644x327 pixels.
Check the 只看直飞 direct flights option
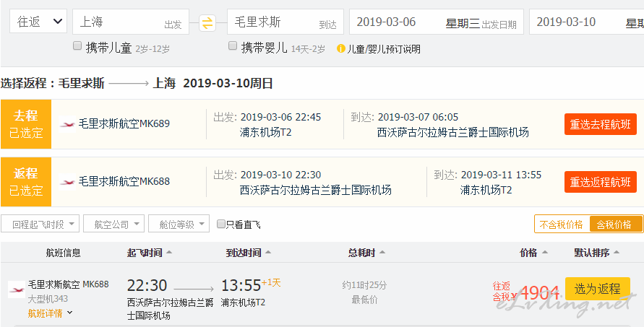[x=221, y=224]
